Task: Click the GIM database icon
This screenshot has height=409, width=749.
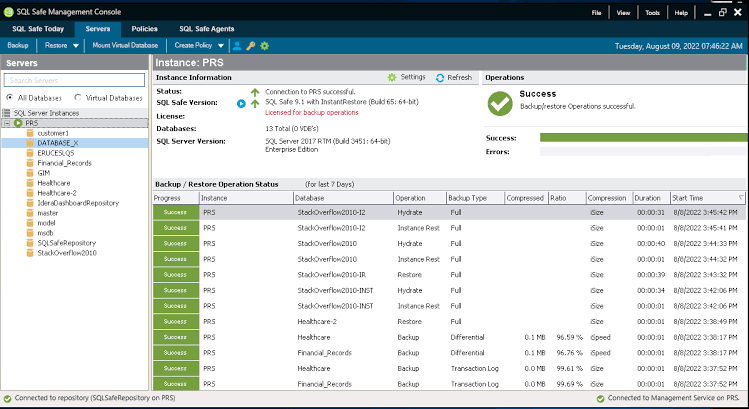Action: coord(30,173)
